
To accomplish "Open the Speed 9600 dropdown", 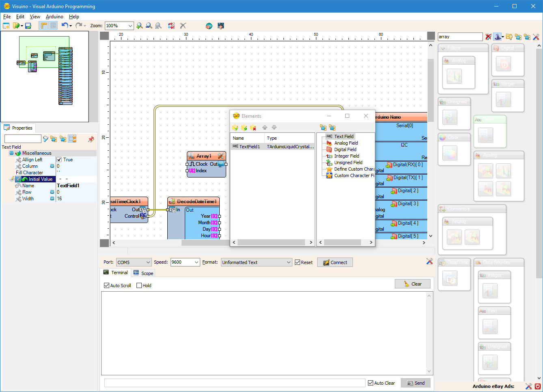I will [x=197, y=262].
